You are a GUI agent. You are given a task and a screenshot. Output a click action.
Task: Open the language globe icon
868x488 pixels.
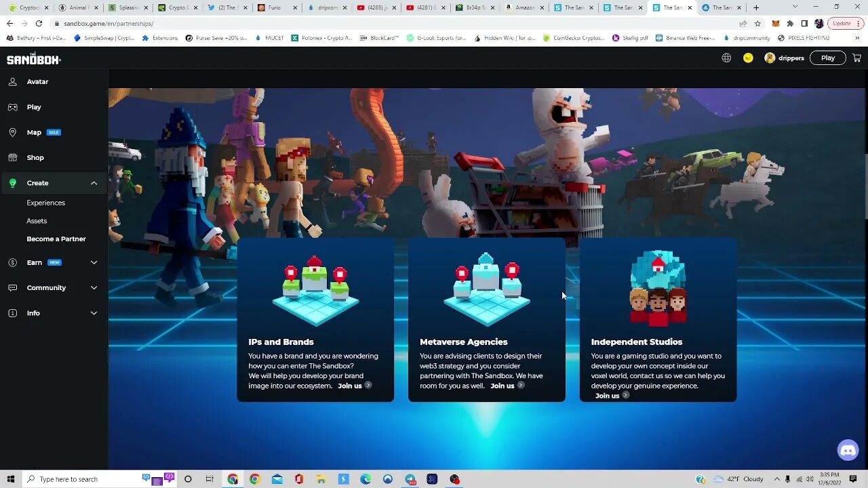coord(726,58)
